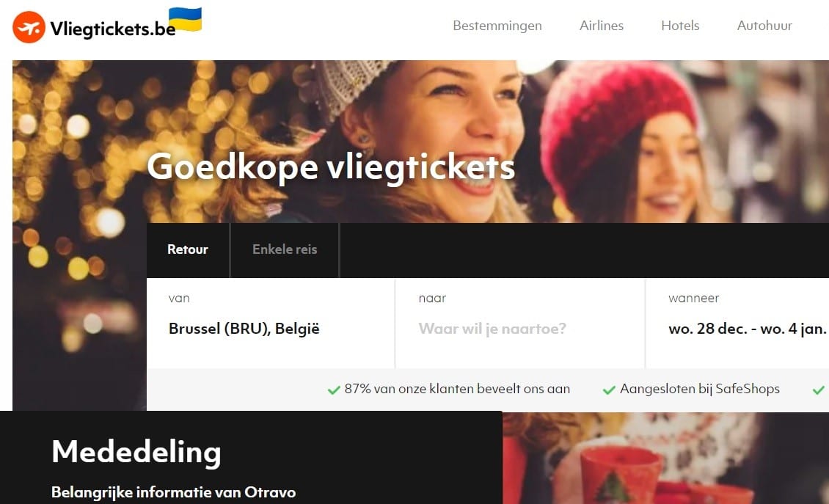
Task: Open the Airlines menu item
Action: [x=601, y=26]
